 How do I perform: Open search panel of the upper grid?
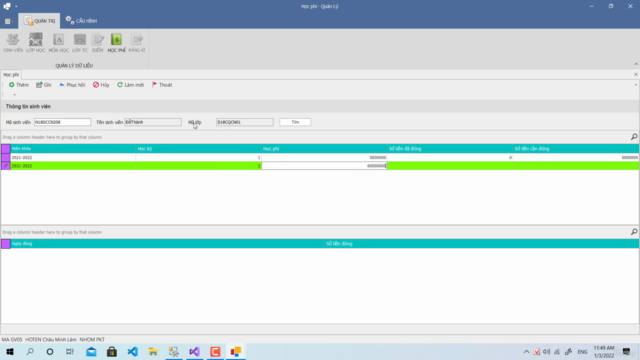click(634, 137)
